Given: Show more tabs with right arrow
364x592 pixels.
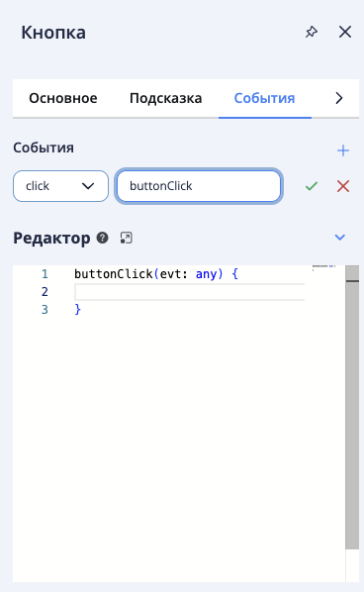Looking at the screenshot, I should point(339,98).
